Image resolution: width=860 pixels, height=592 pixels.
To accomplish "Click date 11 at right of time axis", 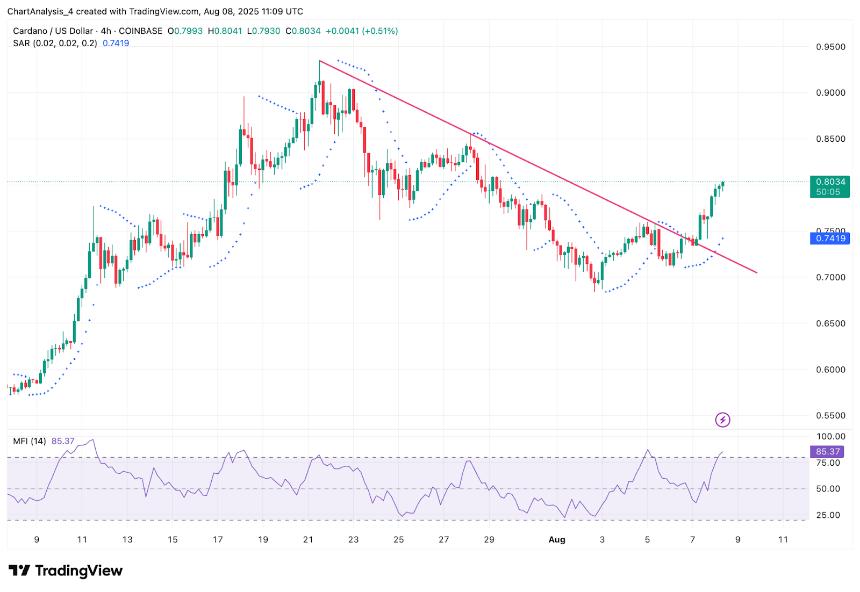I will click(783, 539).
